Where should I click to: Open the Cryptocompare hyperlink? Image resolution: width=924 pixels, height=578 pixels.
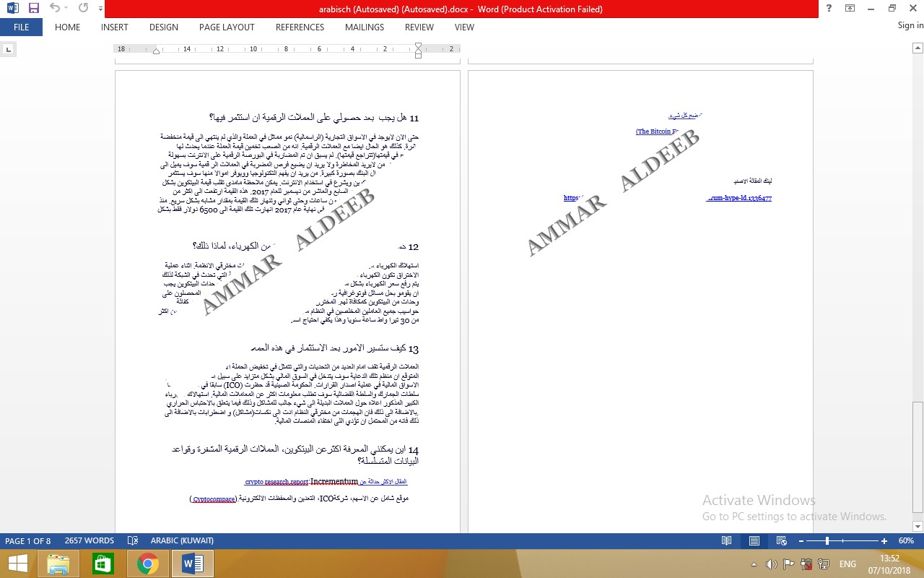(x=216, y=499)
